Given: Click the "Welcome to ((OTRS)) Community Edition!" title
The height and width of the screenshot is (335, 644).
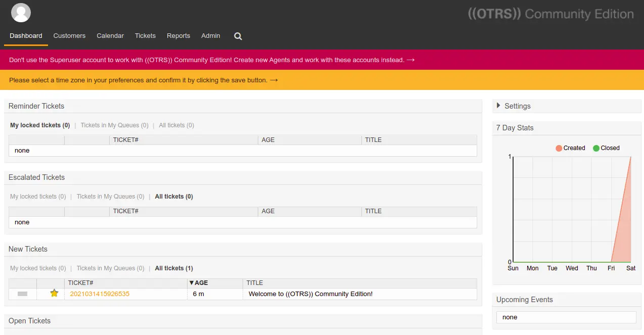Looking at the screenshot, I should click(310, 294).
